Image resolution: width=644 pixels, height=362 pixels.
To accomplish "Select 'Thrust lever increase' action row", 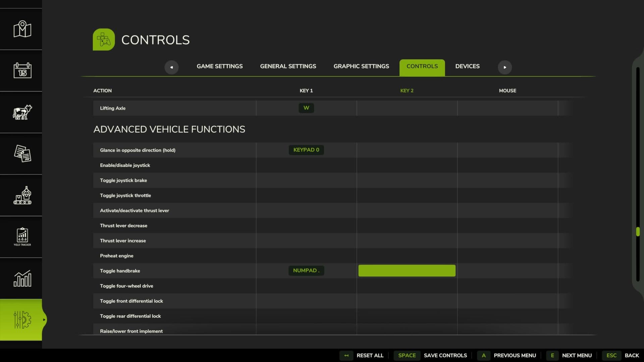I will [x=332, y=241].
